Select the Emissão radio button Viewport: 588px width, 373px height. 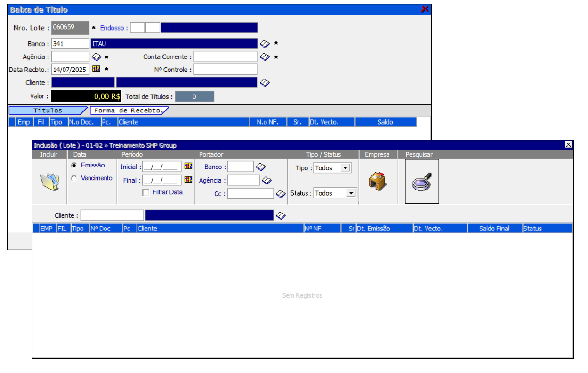73,166
